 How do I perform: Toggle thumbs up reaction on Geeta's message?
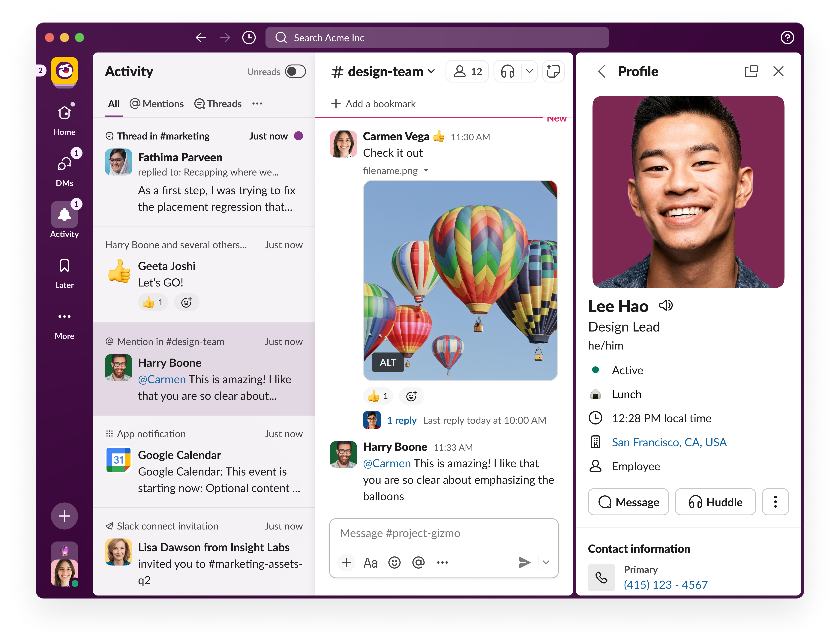[153, 303]
